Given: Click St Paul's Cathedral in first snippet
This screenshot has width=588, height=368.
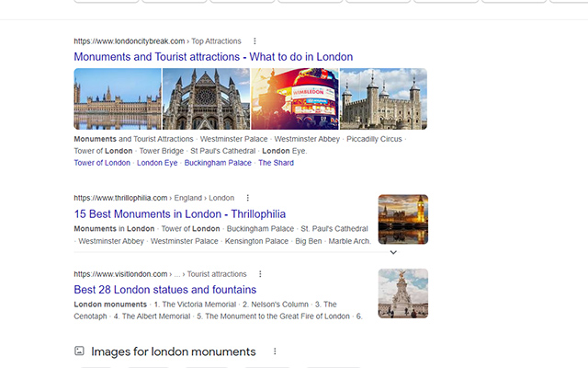Looking at the screenshot, I should (222, 151).
